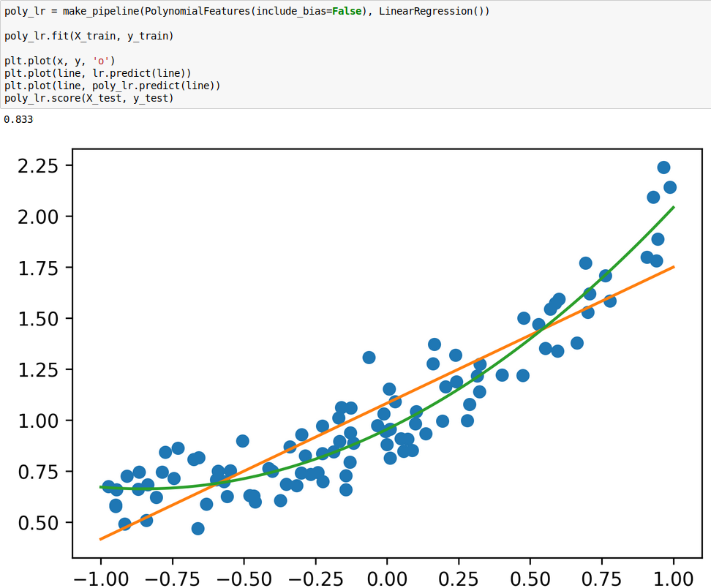This screenshot has height=588, width=711.
Task: Click the make_pipeline code line
Action: click(247, 12)
